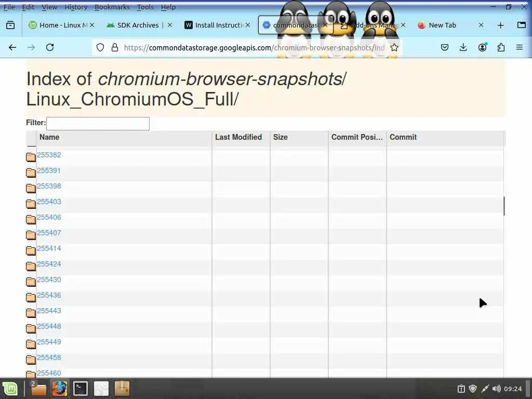Open folder icon for 255403
The image size is (532, 399).
click(x=31, y=204)
